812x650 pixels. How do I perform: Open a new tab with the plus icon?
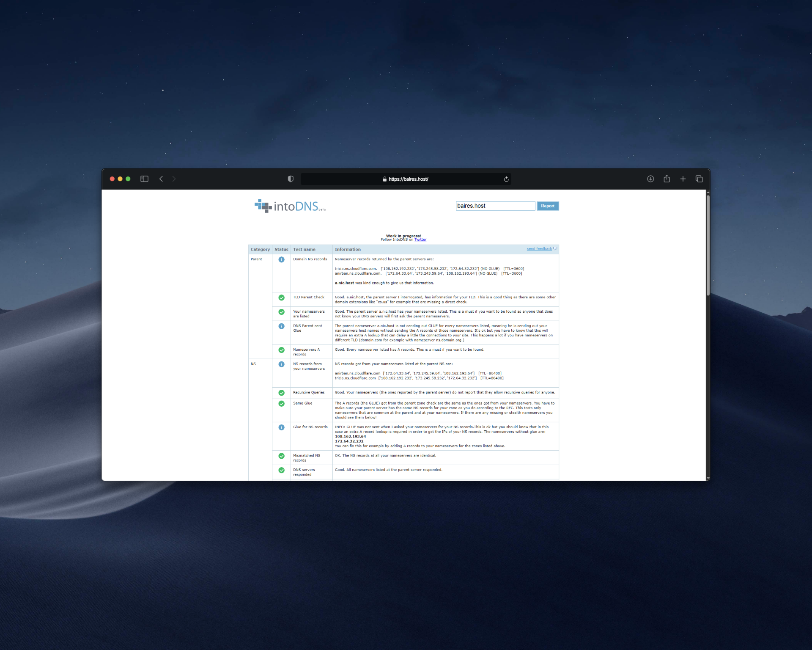[683, 179]
